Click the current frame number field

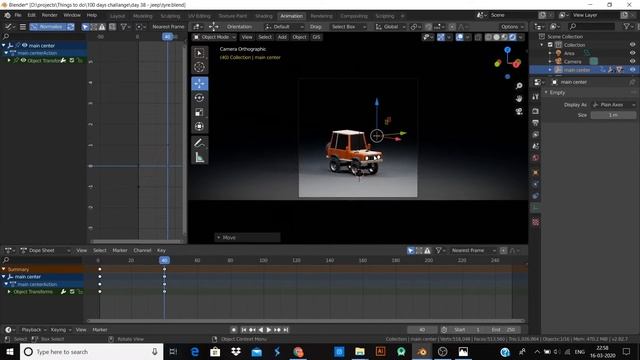(x=422, y=330)
